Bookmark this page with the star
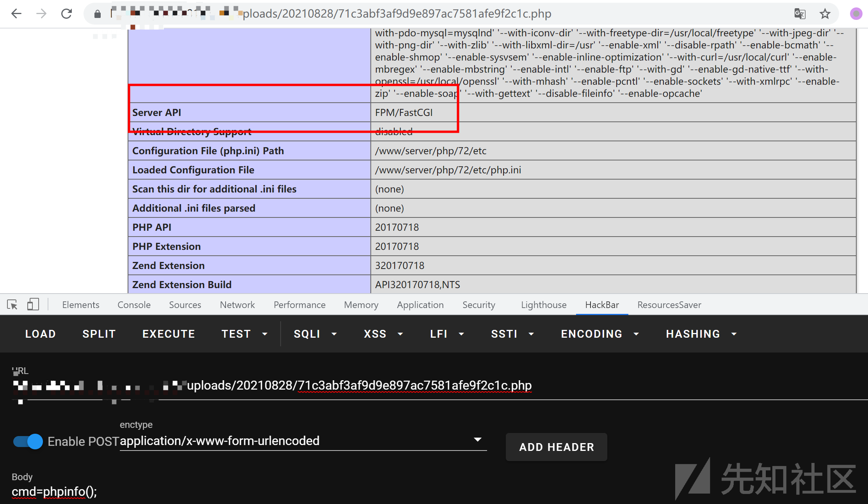 pos(825,14)
